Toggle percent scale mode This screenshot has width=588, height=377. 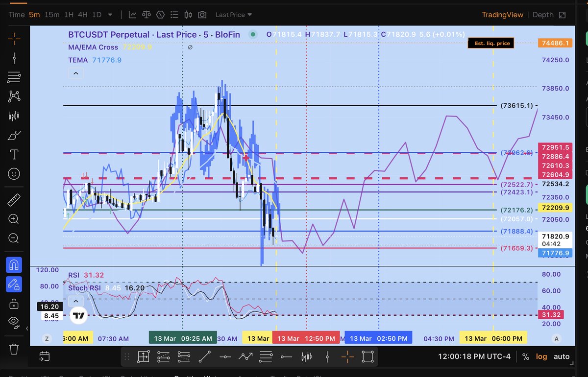point(525,356)
